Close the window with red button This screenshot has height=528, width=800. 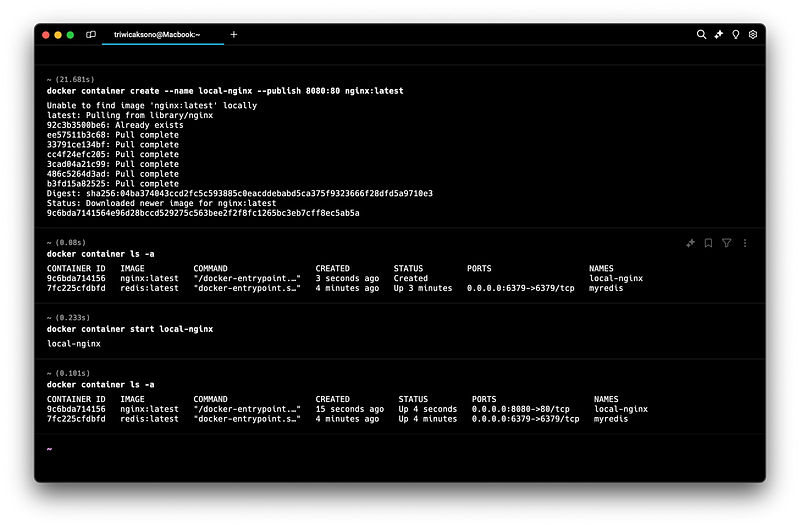tap(46, 35)
